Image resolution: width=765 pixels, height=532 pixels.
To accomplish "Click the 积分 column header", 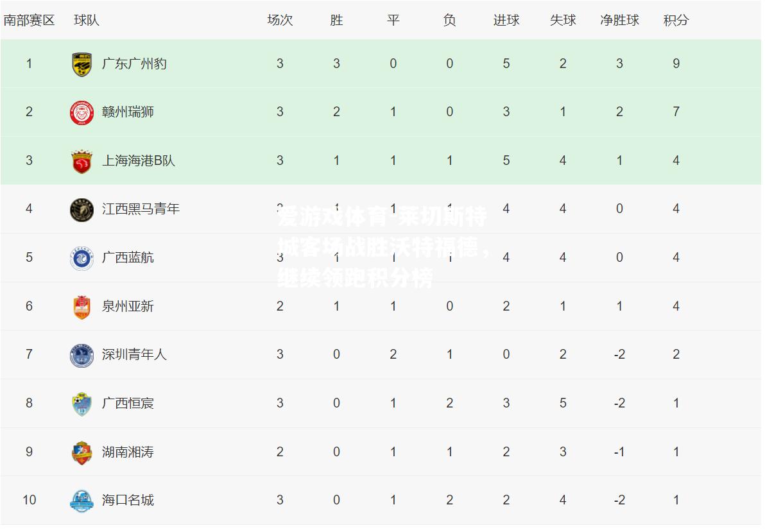I will [x=676, y=20].
